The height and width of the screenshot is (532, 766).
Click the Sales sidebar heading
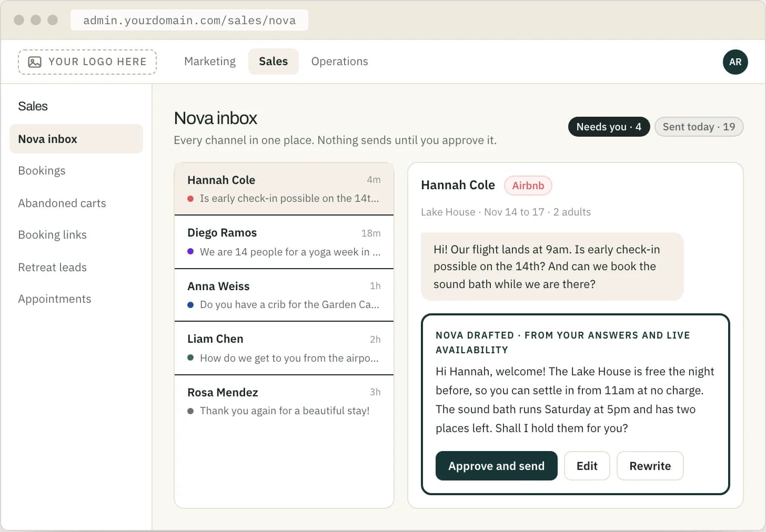33,106
